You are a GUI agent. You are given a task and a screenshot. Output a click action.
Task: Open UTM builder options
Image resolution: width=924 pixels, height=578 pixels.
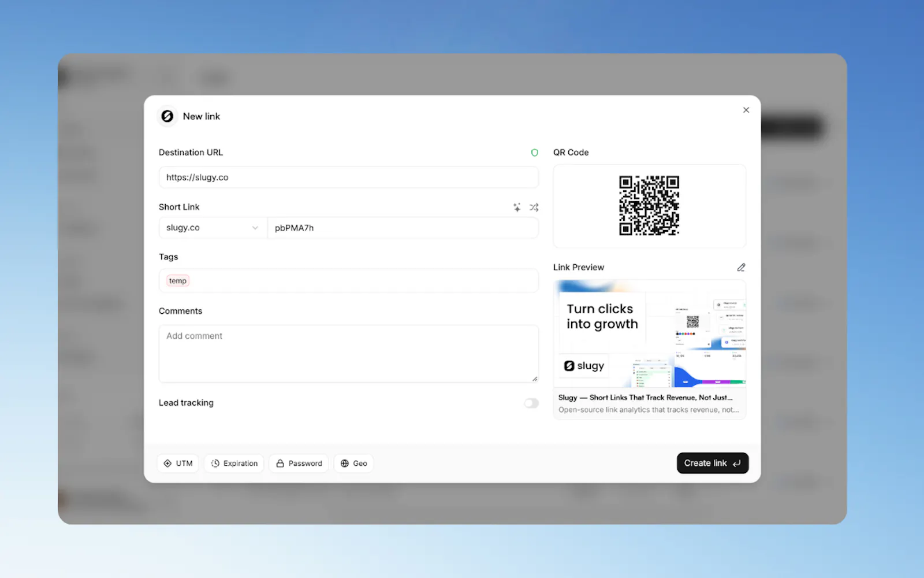[x=178, y=464]
